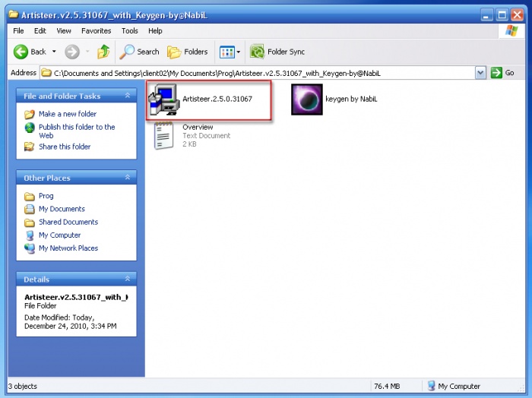Image resolution: width=532 pixels, height=398 pixels.
Task: Click the greyed Forward arrow icon
Action: click(x=72, y=52)
